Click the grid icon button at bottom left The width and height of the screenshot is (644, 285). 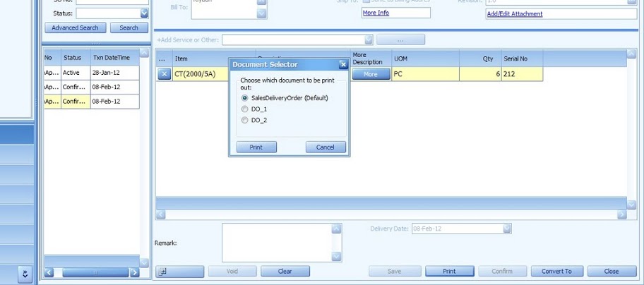[x=180, y=271]
